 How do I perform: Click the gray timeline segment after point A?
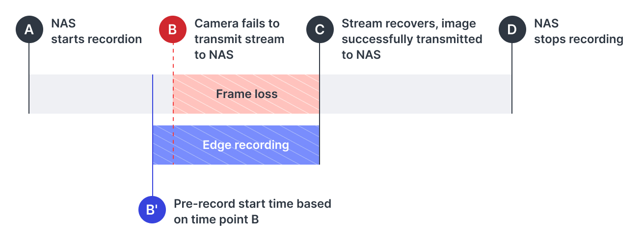tap(91, 94)
